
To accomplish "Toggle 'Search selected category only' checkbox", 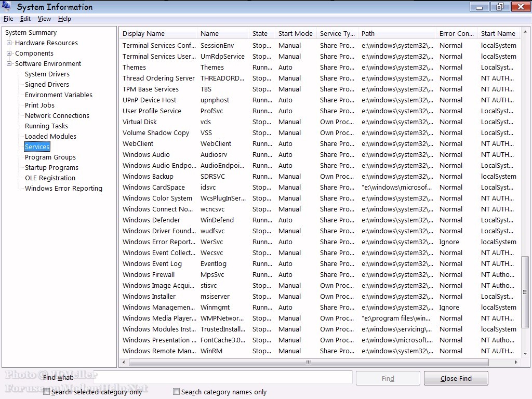I will tap(46, 392).
